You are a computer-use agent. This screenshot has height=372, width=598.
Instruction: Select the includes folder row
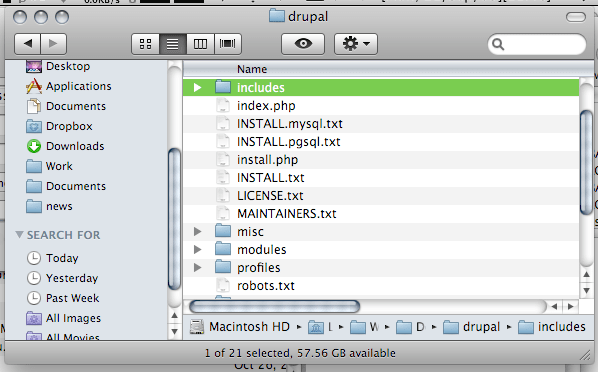pyautogui.click(x=381, y=88)
